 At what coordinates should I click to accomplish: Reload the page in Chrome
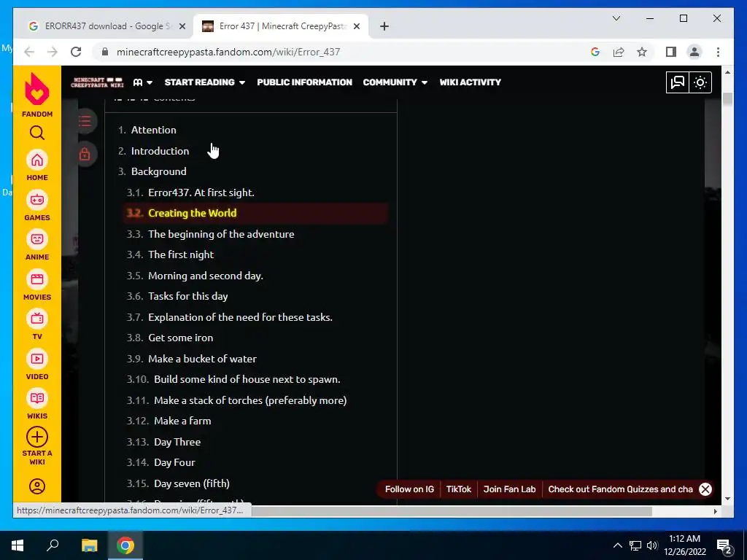point(76,52)
